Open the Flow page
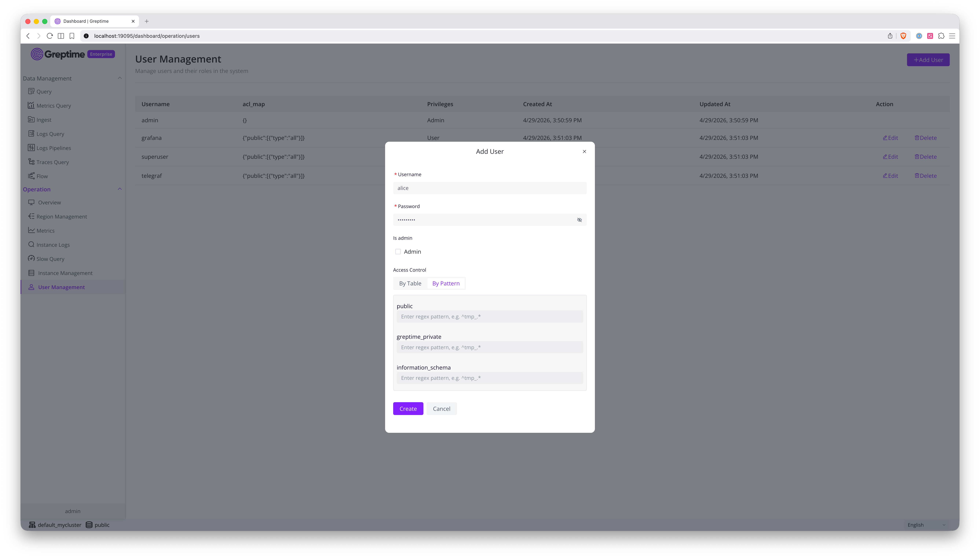The image size is (980, 558). click(38, 176)
